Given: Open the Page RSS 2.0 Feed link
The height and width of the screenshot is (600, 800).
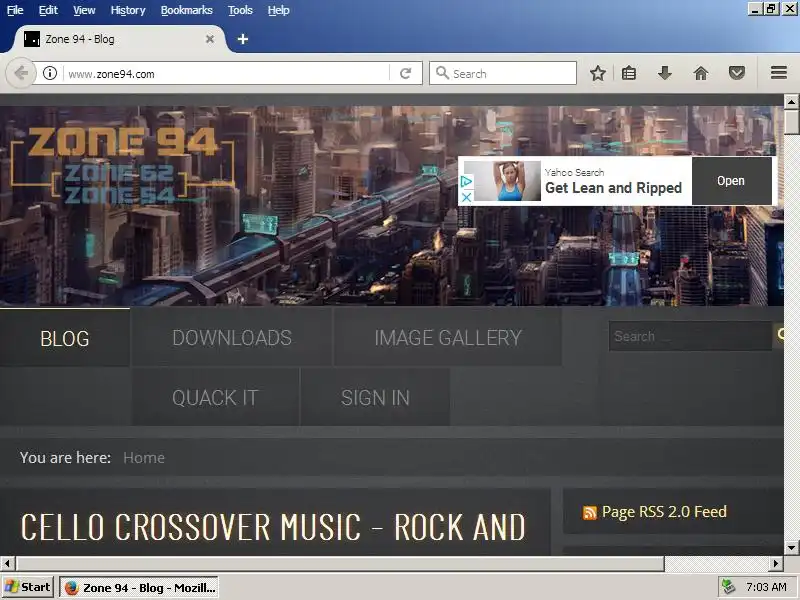Looking at the screenshot, I should [664, 512].
